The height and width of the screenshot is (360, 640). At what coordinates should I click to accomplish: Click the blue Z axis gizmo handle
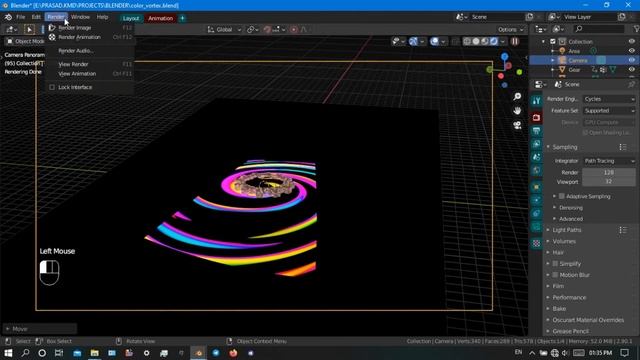tap(504, 56)
